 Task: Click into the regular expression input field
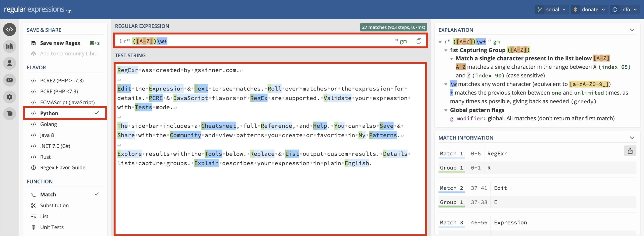[x=277, y=41]
